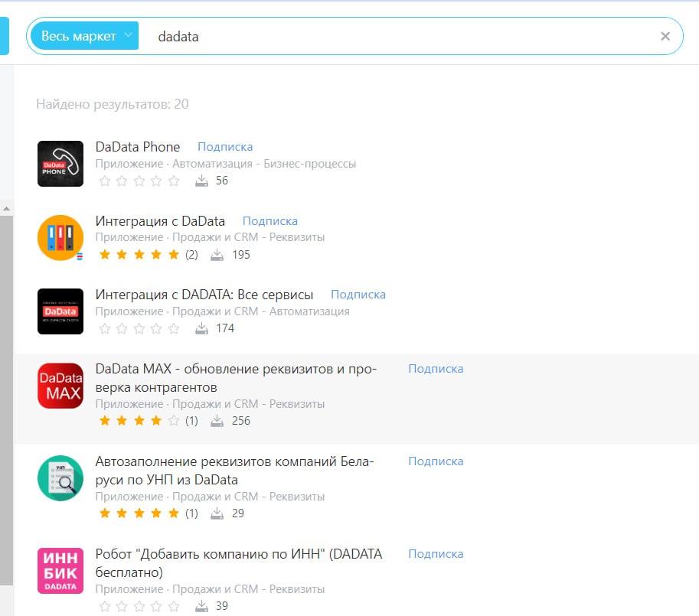Open DaData Phone title
Screen dimensions: 699x616
click(138, 147)
